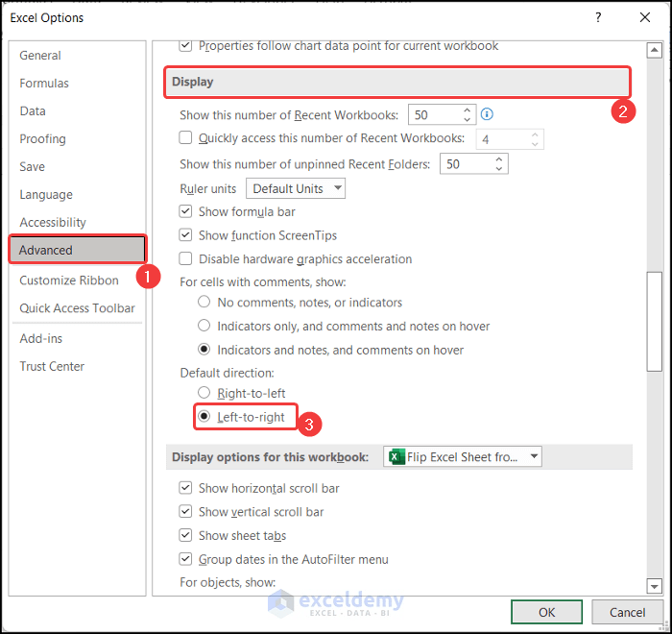Image resolution: width=672 pixels, height=634 pixels.
Task: Open the Add-ins category
Action: 40,338
